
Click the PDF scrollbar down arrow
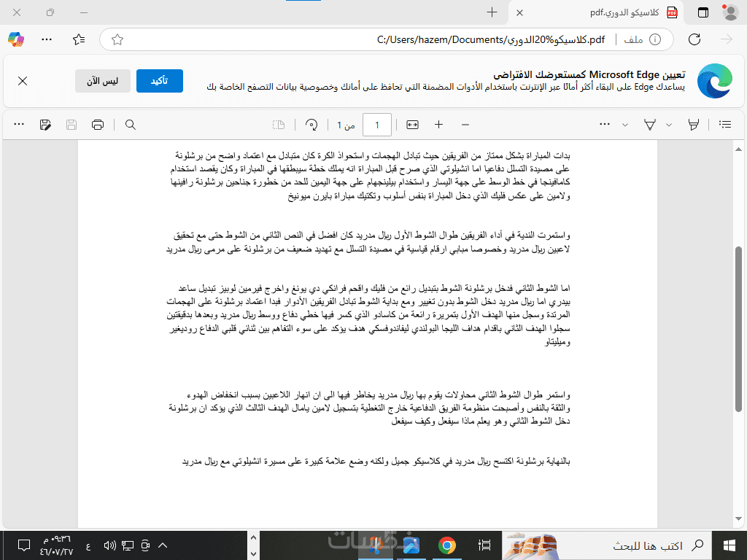(738, 518)
